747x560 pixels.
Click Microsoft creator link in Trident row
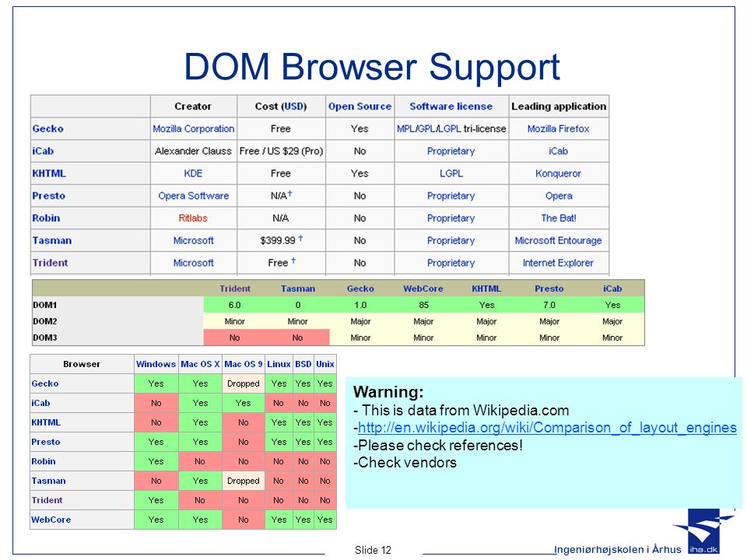(194, 263)
